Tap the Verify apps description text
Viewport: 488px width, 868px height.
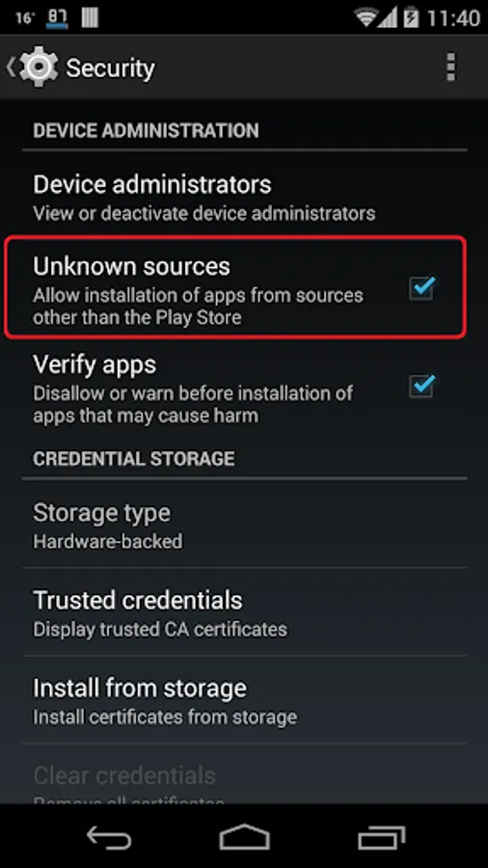[193, 404]
